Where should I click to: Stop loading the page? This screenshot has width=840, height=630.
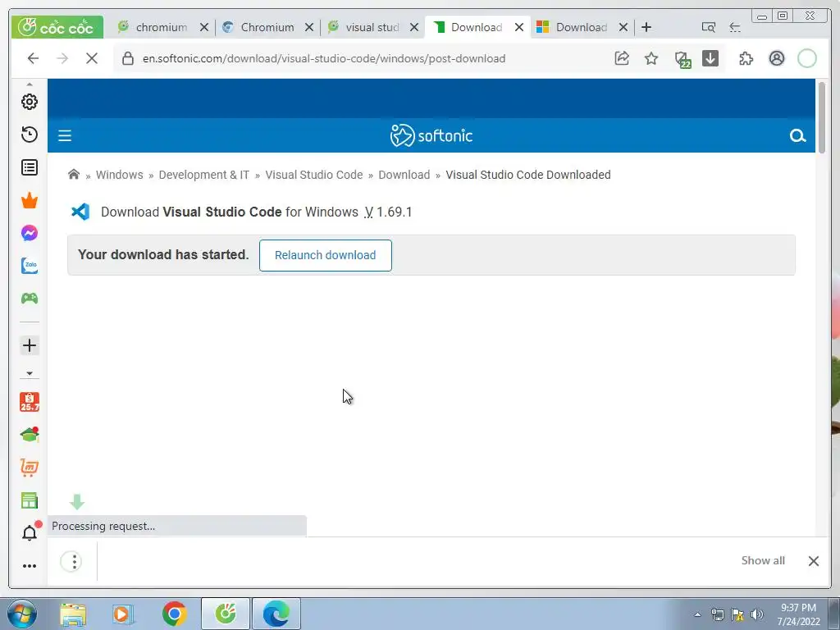click(x=92, y=58)
